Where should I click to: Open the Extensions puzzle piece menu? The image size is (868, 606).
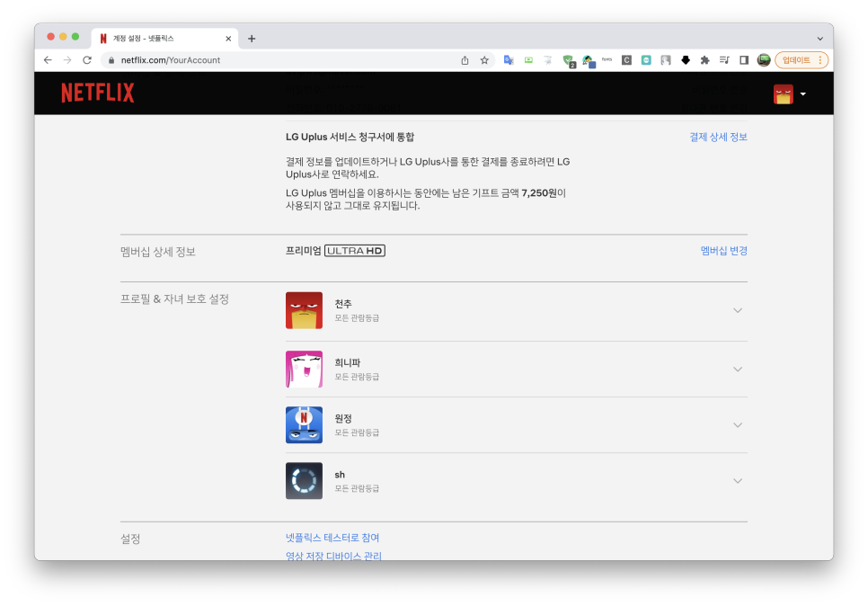pos(704,60)
